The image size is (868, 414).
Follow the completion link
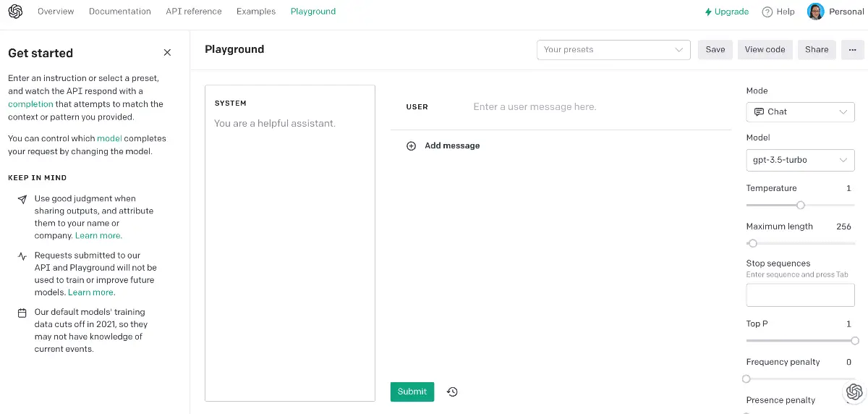(30, 104)
